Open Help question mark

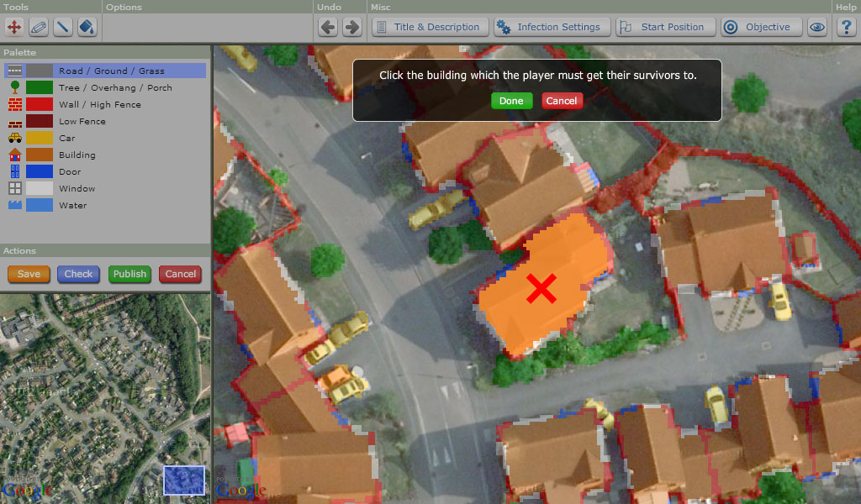[846, 27]
